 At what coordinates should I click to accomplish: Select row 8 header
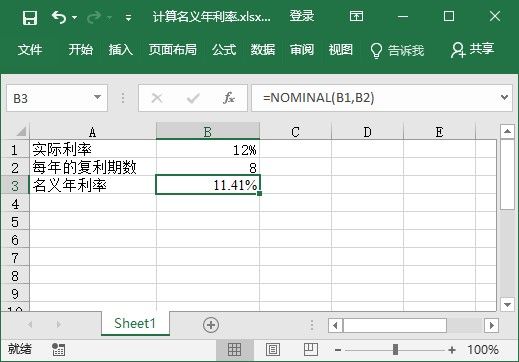15,276
